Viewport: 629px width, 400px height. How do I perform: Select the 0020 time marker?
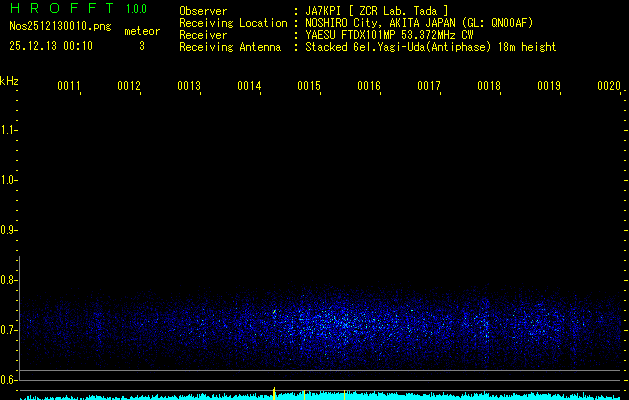(x=609, y=86)
